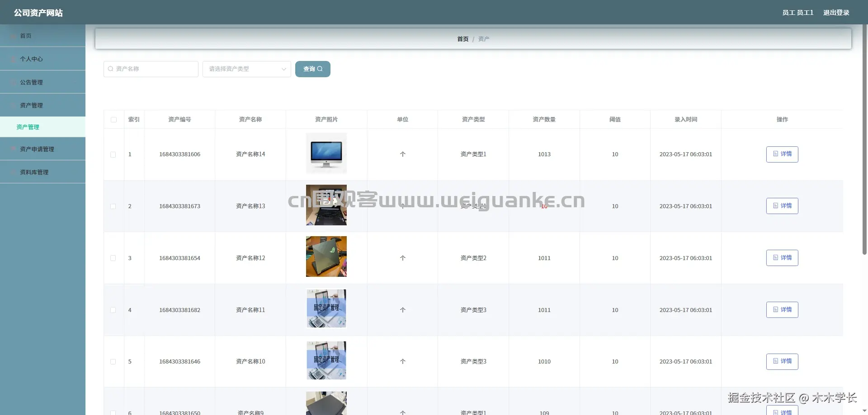868x415 pixels.
Task: Click the 资产照片 column header
Action: pos(326,120)
